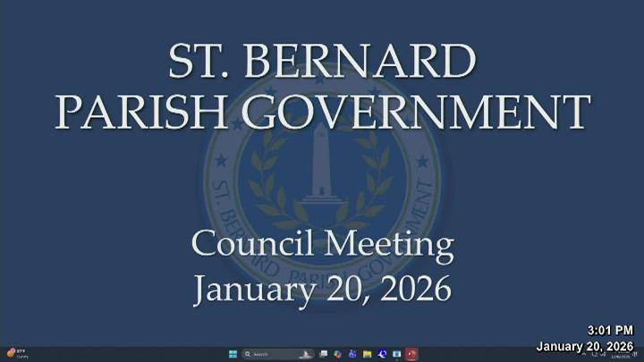Open the taskbar clock and date
This screenshot has height=362, width=644.
[x=621, y=355]
